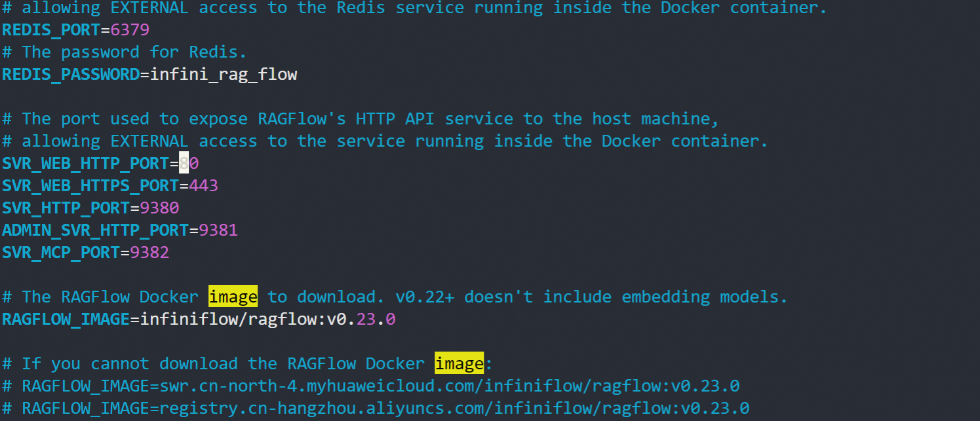Select the admin port value 9381
This screenshot has height=421, width=980.
click(x=219, y=230)
